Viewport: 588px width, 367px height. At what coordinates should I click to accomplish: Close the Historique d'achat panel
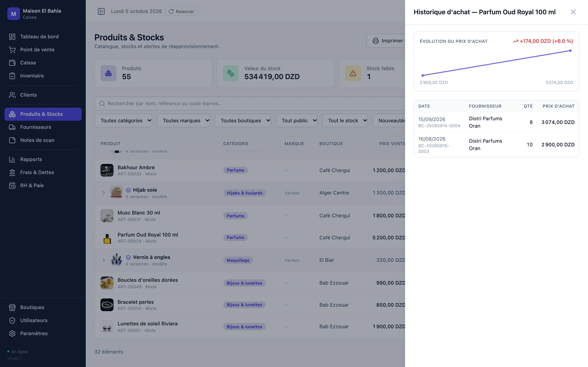point(573,12)
